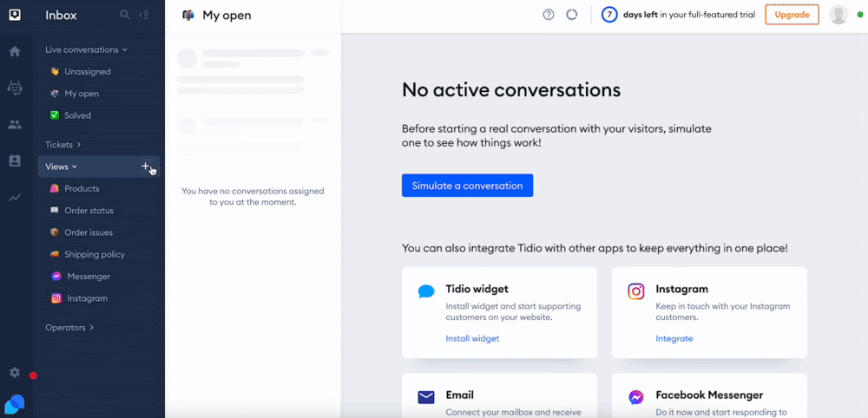The image size is (868, 418).
Task: Open the Visitors people icon
Action: click(15, 124)
